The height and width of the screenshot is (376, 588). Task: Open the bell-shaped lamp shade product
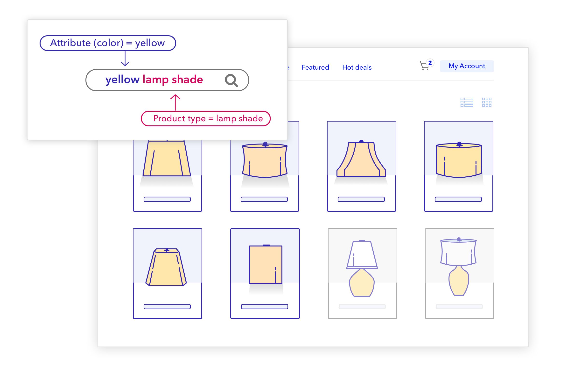(x=361, y=166)
